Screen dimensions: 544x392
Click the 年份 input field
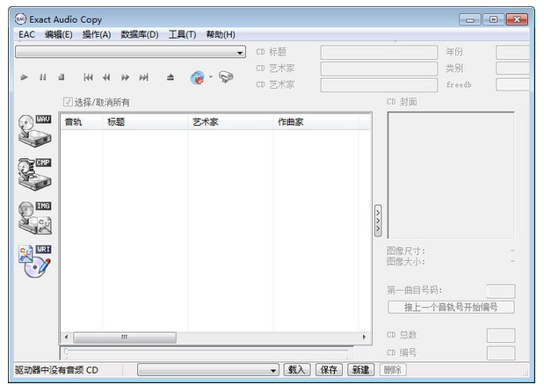click(512, 53)
